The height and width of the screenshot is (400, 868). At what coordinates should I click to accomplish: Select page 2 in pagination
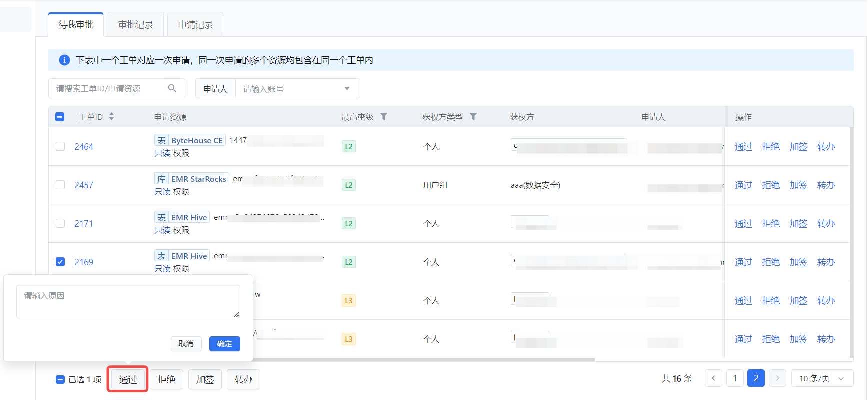(756, 378)
